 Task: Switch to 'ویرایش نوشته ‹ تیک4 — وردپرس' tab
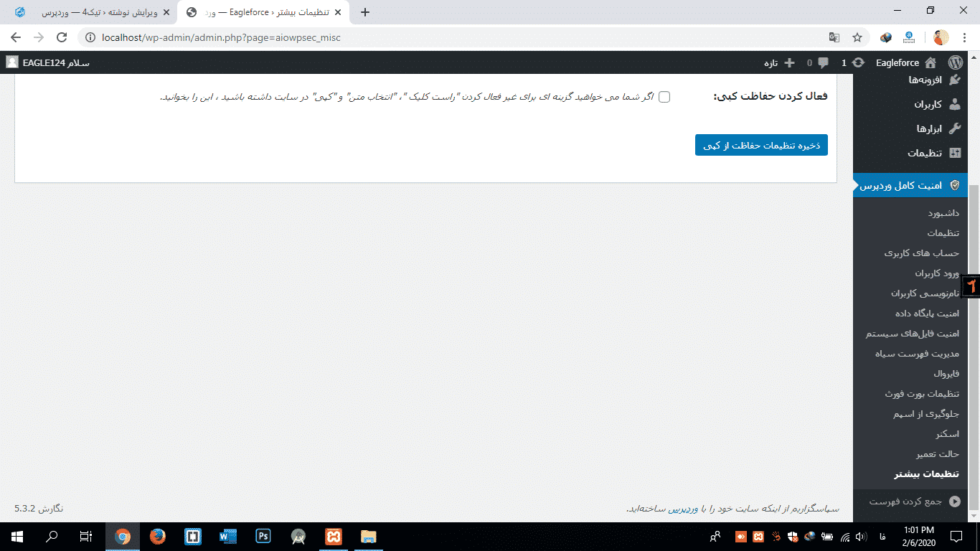click(x=90, y=13)
